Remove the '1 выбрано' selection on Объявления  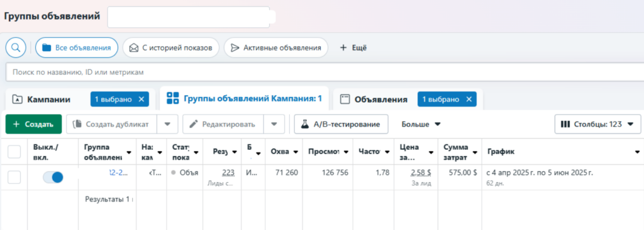pyautogui.click(x=469, y=99)
